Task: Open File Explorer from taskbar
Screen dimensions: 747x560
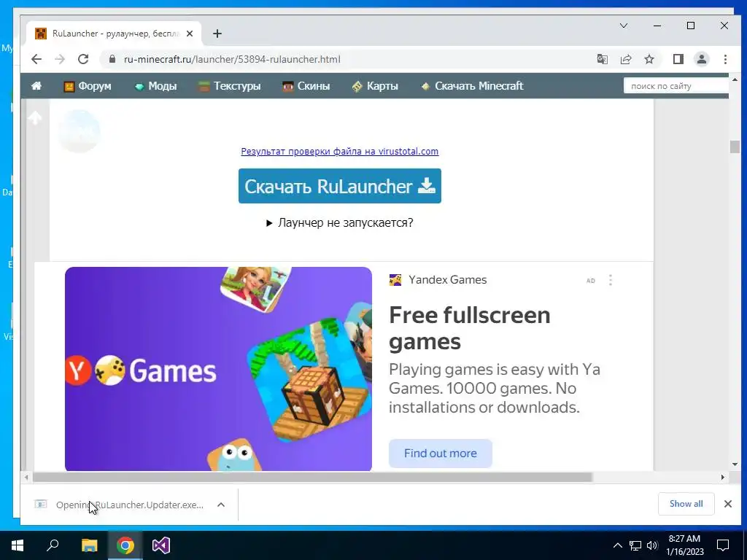Action: 89,545
